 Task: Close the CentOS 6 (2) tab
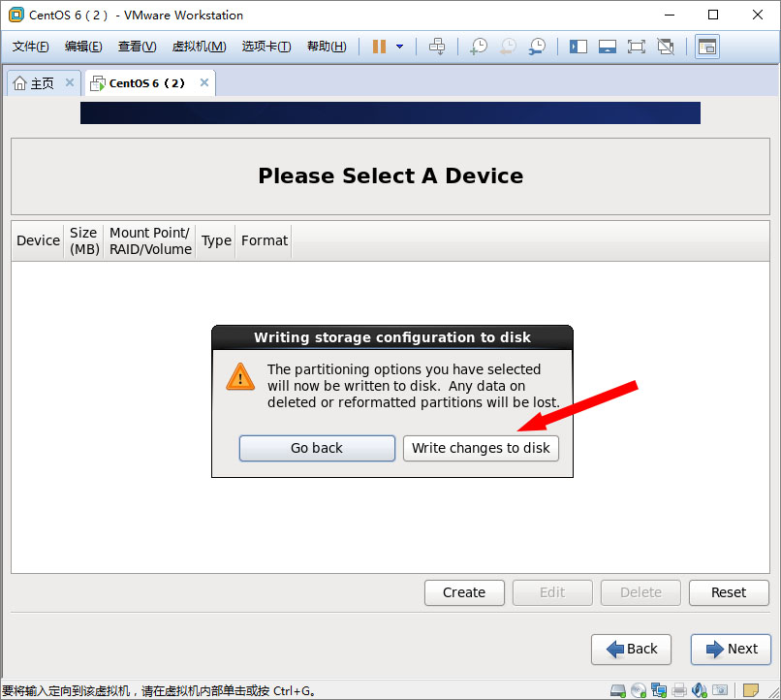point(203,82)
